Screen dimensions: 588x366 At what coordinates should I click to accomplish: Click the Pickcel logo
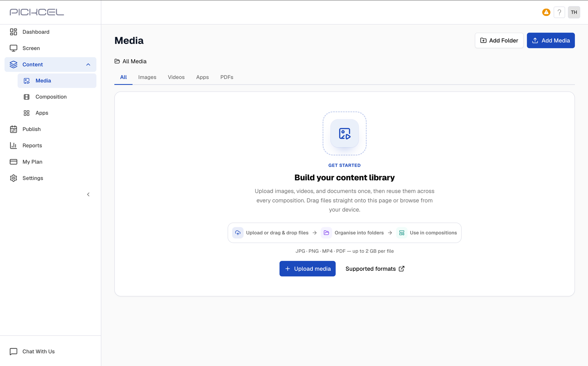click(x=37, y=12)
